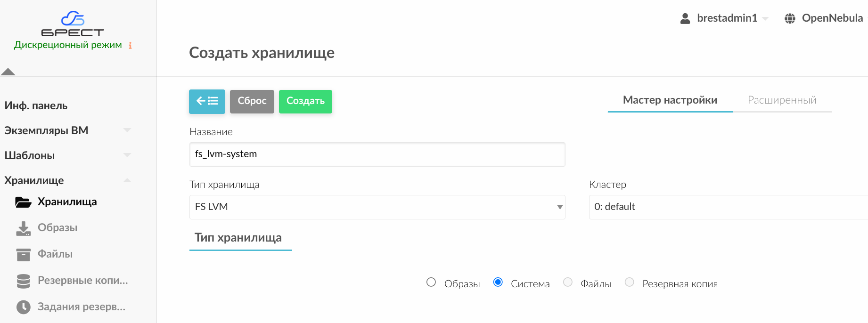
Task: Click the orange info icon near mode label
Action: coord(130,46)
